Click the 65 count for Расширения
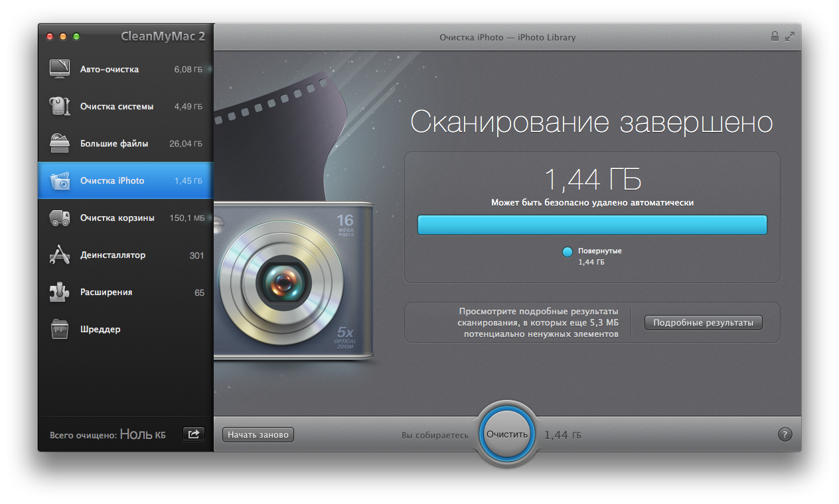This screenshot has height=504, width=839. point(199,292)
